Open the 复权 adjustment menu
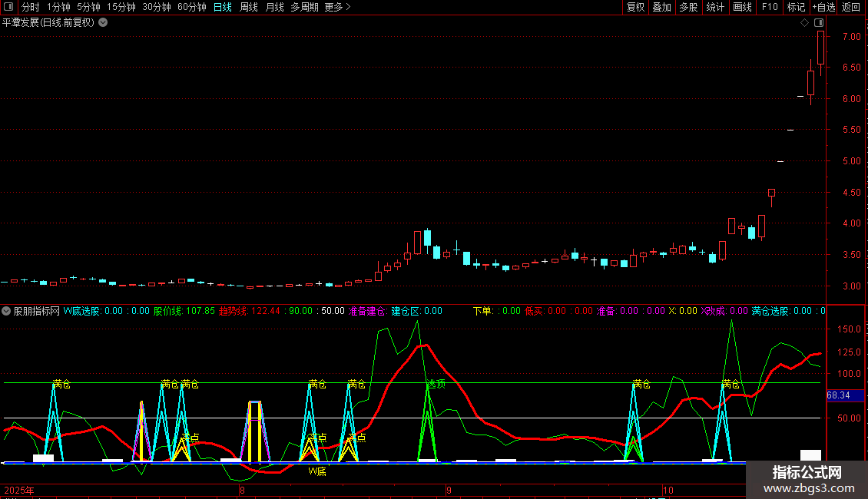 pyautogui.click(x=635, y=7)
